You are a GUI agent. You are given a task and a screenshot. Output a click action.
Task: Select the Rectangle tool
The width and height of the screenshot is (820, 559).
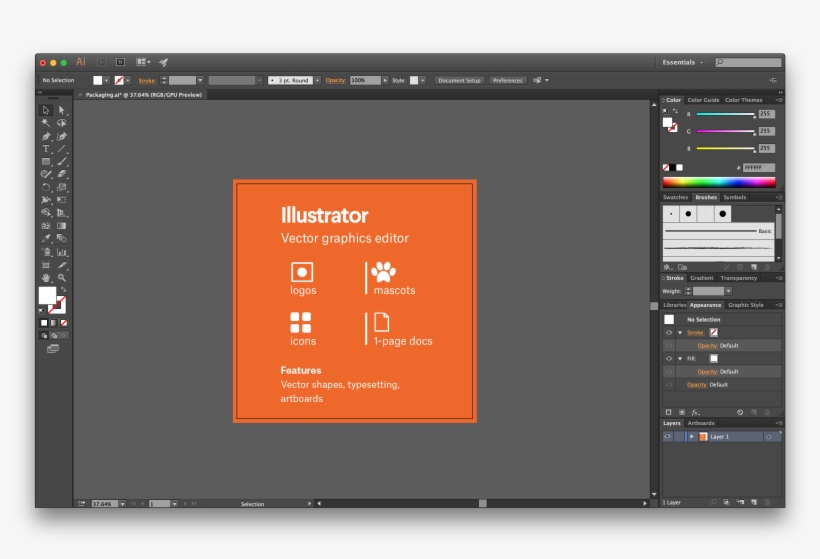tap(46, 162)
